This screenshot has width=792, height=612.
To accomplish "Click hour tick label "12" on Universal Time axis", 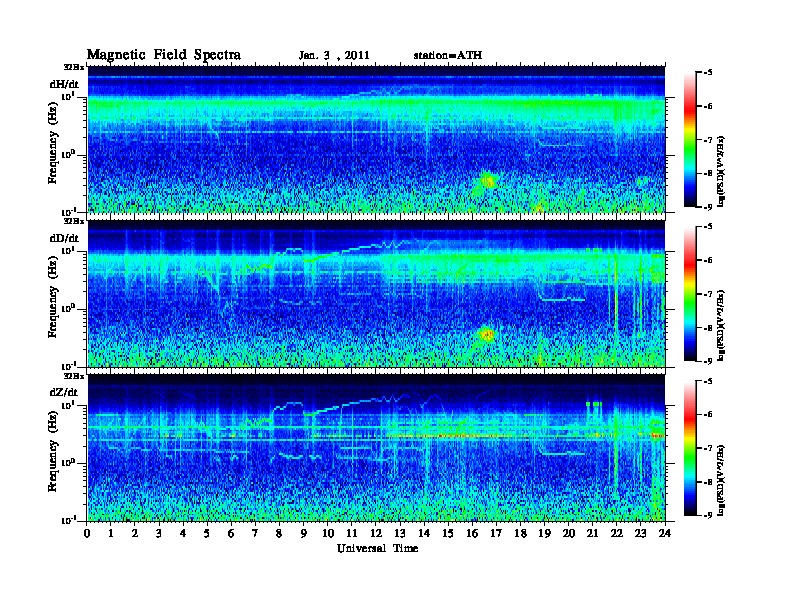I will coord(376,533).
